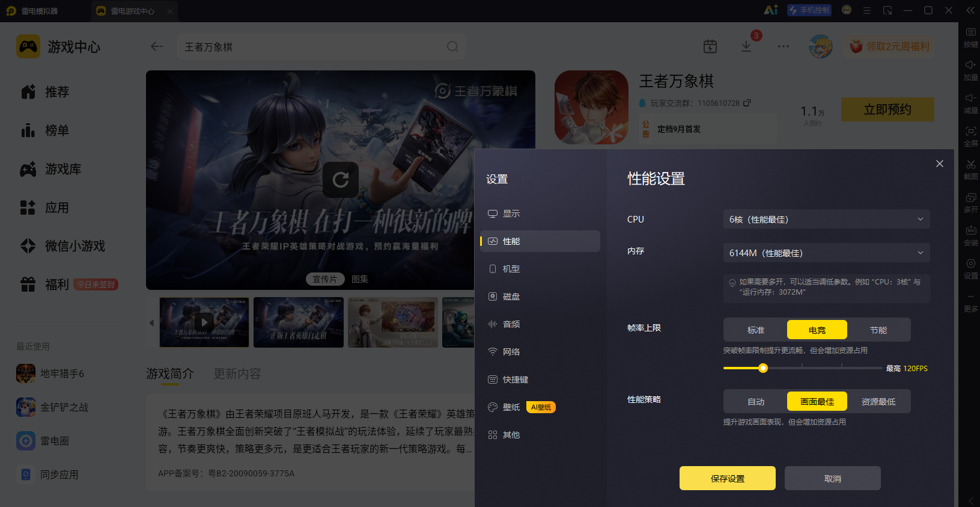Close the settings dialog with X

[x=940, y=164]
